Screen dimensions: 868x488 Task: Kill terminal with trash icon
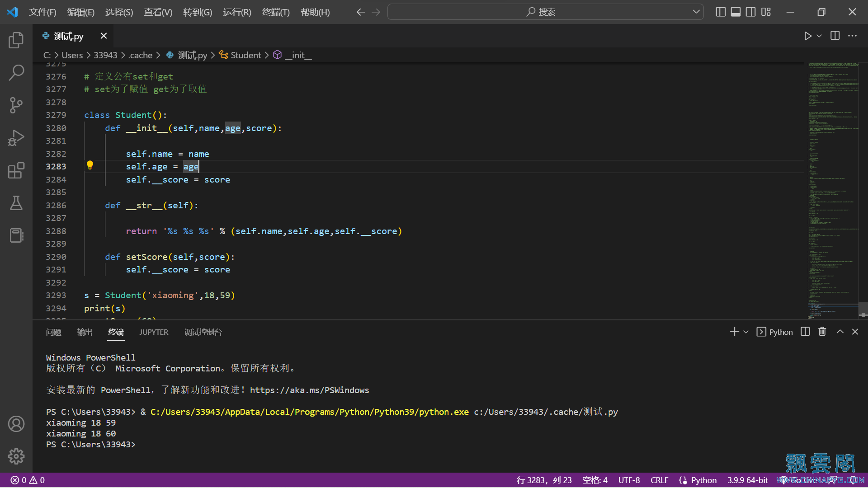click(x=822, y=332)
